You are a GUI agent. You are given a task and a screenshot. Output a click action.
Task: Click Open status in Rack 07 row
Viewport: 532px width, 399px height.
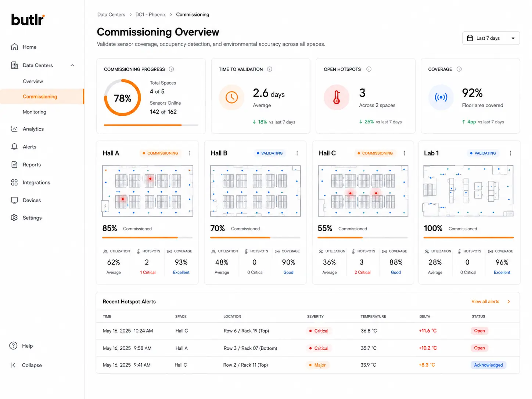tap(479, 348)
